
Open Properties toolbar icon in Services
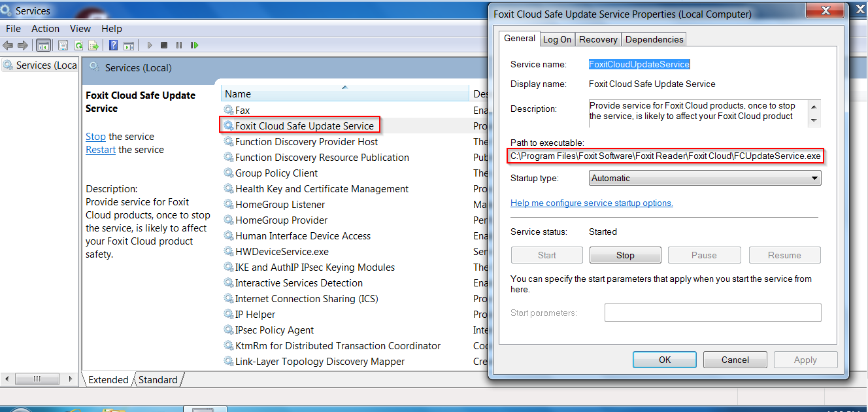(63, 45)
